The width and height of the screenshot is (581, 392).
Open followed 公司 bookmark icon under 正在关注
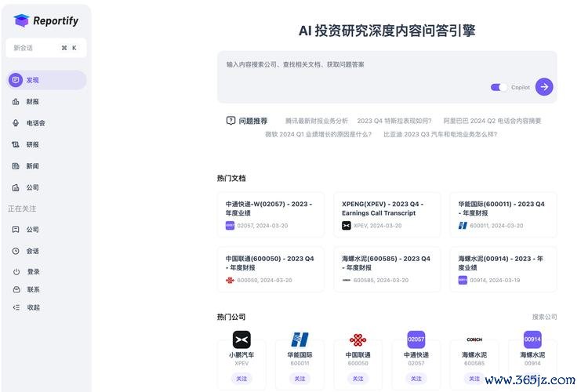pos(16,230)
